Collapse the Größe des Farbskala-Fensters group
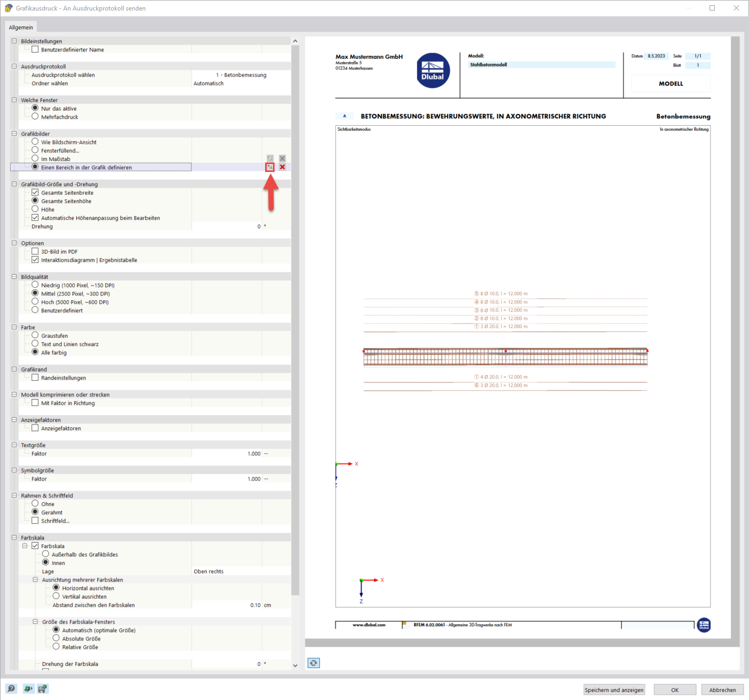Image resolution: width=749 pixels, height=700 pixels. click(x=35, y=621)
